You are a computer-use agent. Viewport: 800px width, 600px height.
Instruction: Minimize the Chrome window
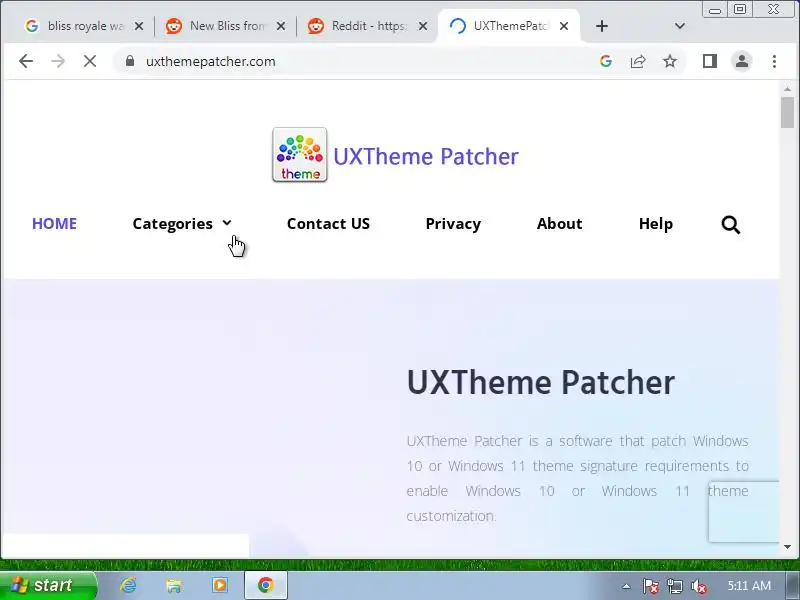coord(715,10)
